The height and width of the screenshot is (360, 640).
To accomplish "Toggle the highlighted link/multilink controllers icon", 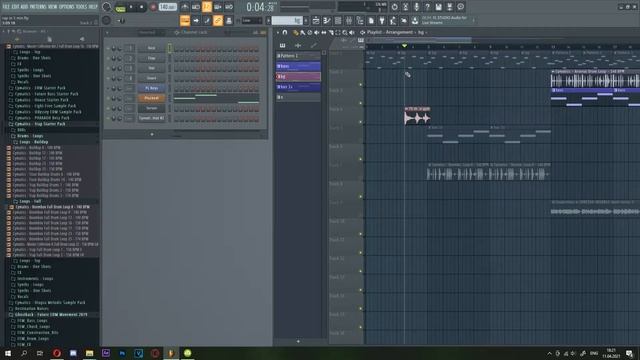I will [218, 20].
